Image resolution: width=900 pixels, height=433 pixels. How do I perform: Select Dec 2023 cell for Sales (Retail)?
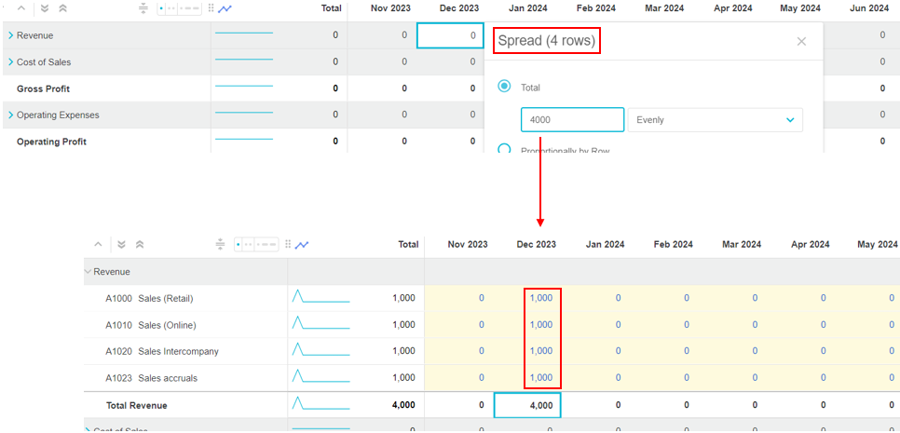pos(540,298)
